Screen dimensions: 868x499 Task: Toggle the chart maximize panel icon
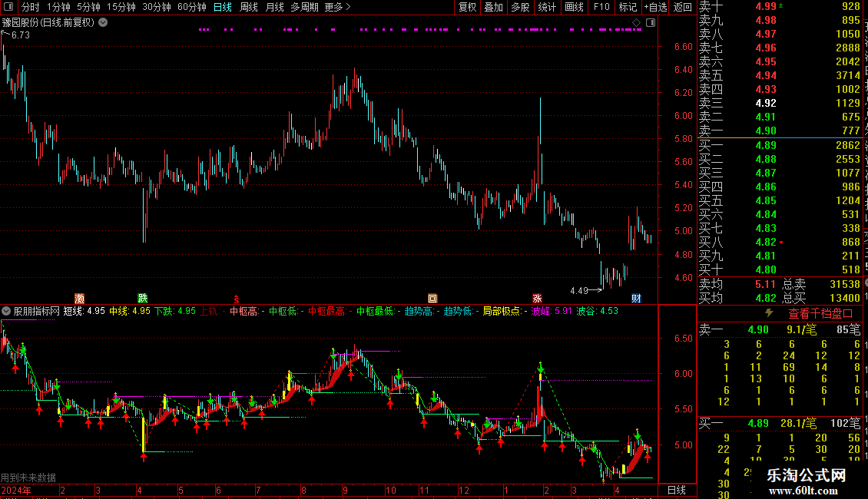tap(651, 23)
